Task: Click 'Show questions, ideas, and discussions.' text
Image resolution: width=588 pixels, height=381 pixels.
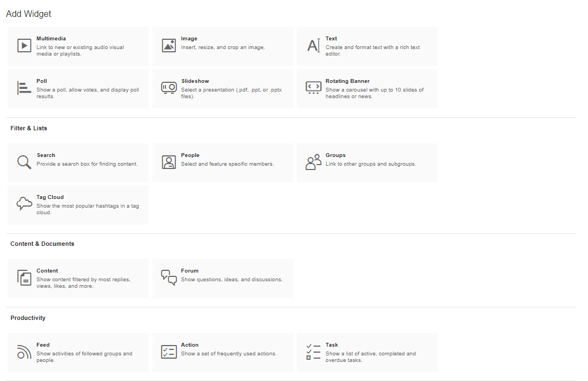Action: click(x=231, y=280)
